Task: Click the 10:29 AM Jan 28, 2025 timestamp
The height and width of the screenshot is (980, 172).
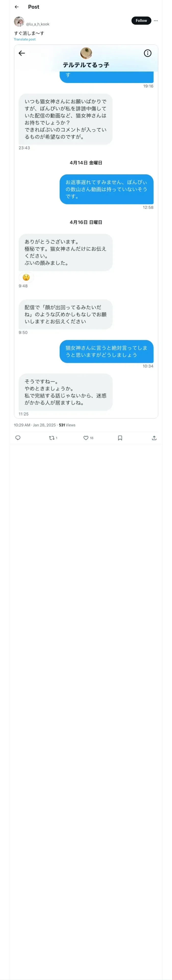Action: pos(35,425)
